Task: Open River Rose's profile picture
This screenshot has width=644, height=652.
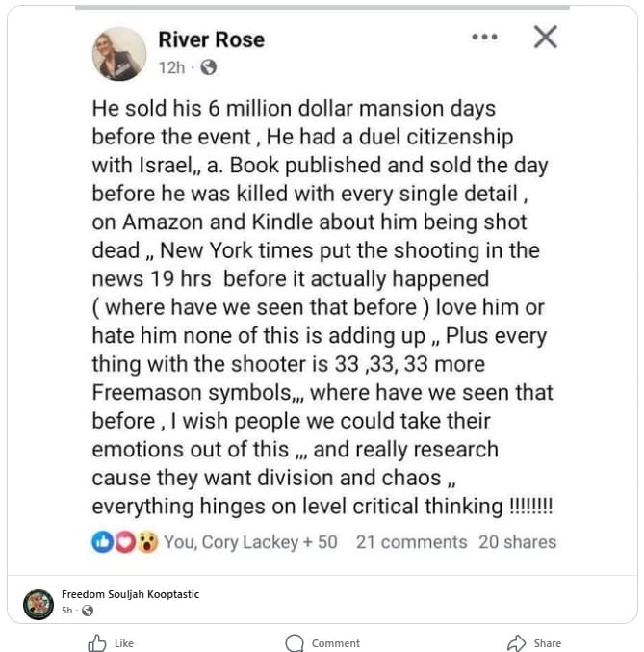Action: coord(118,54)
